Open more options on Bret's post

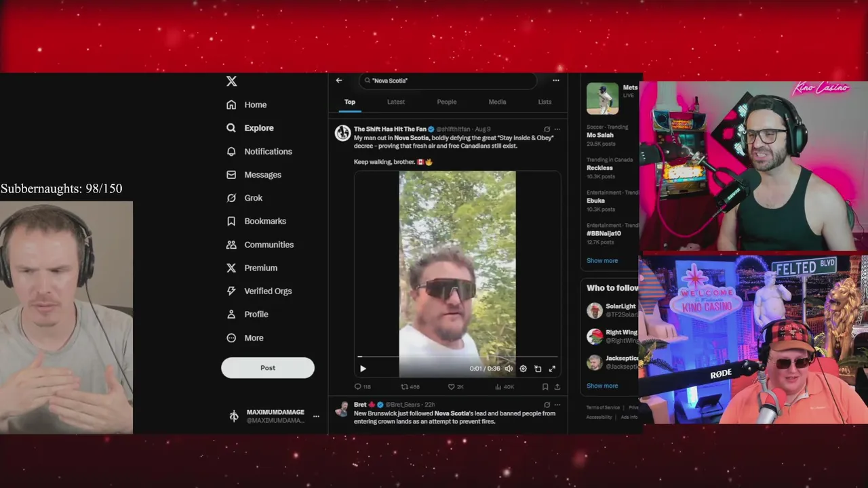tap(557, 405)
